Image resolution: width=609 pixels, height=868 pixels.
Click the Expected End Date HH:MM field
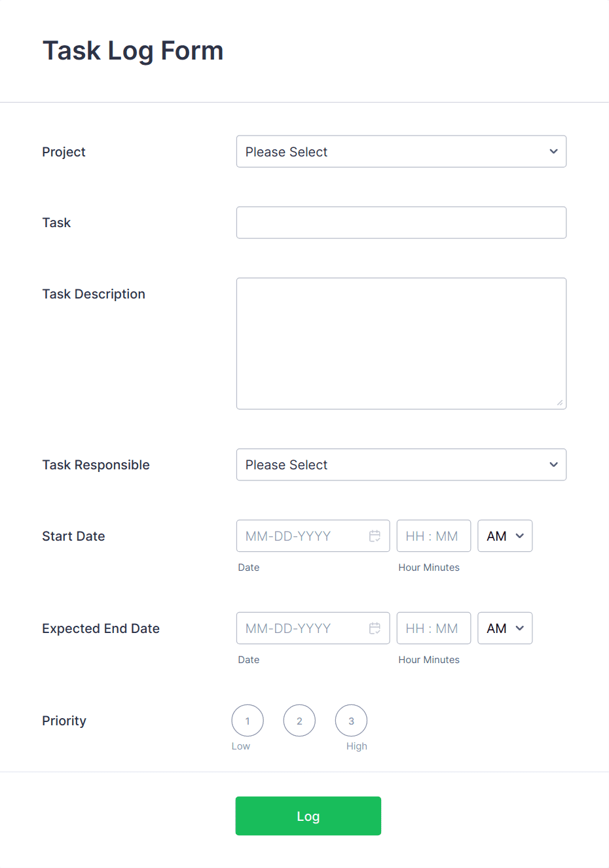[434, 628]
